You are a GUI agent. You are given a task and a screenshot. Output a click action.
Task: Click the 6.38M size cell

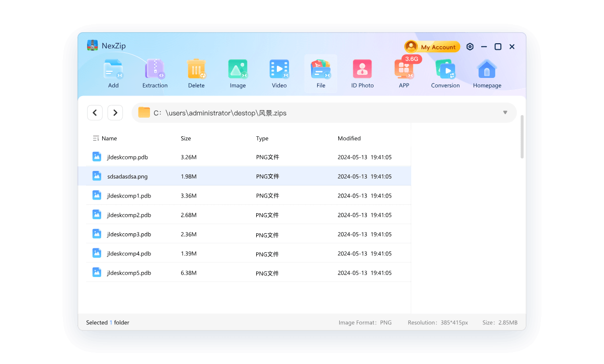(188, 273)
